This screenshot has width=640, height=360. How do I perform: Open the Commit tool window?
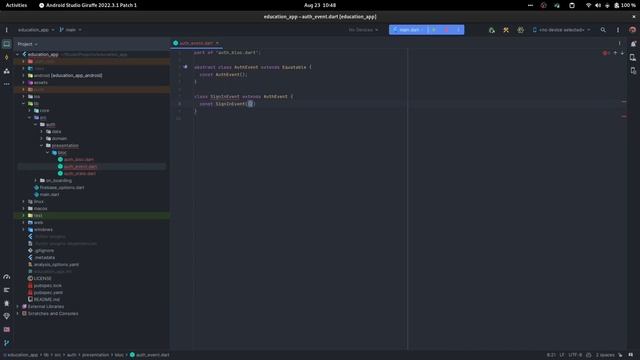coord(7,58)
